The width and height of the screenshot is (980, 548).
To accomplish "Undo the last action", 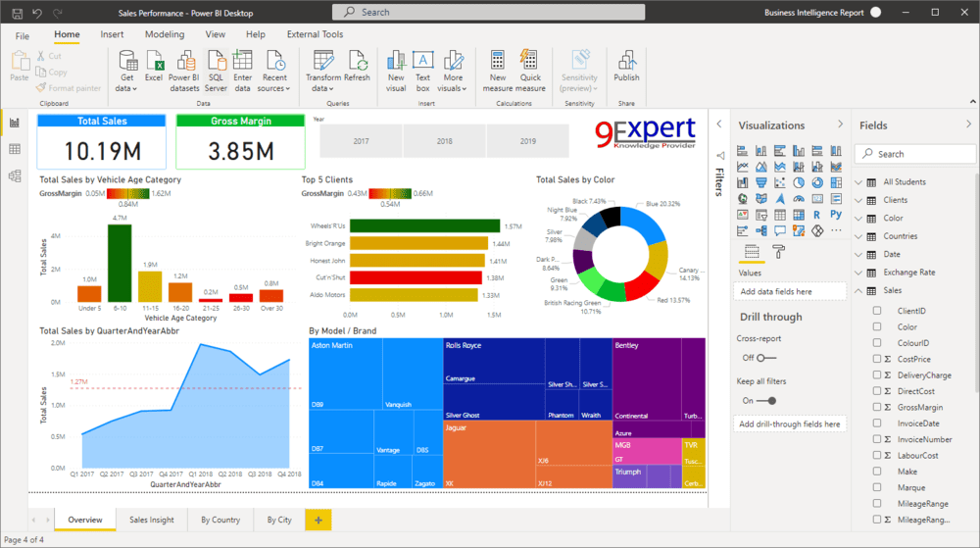I will point(37,13).
